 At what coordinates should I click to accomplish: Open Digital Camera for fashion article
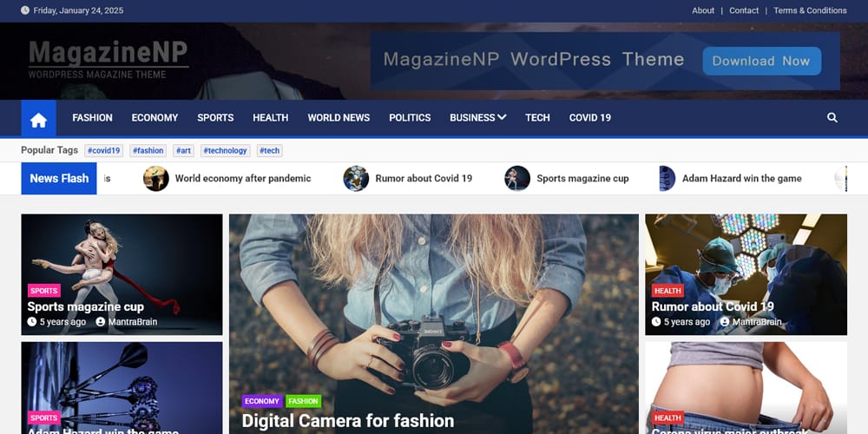348,421
